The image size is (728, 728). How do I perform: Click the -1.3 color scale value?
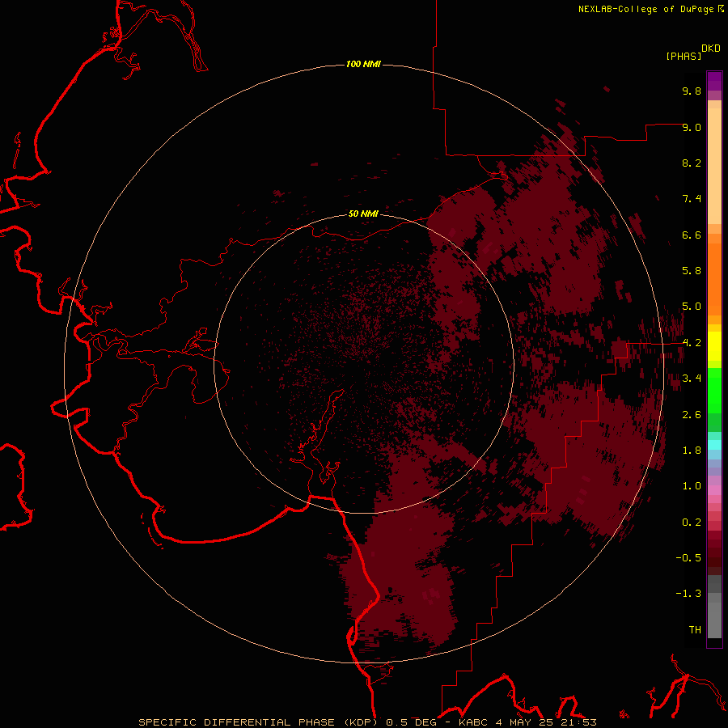click(688, 594)
